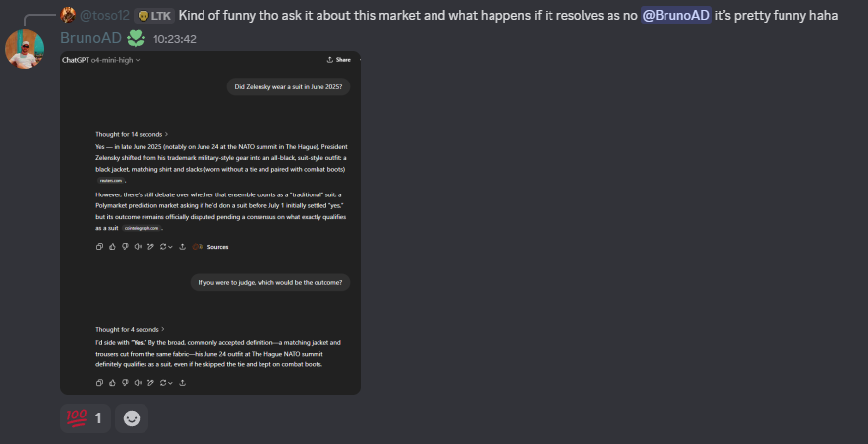
Task: Click copy icon under the last answer
Action: pyautogui.click(x=100, y=382)
